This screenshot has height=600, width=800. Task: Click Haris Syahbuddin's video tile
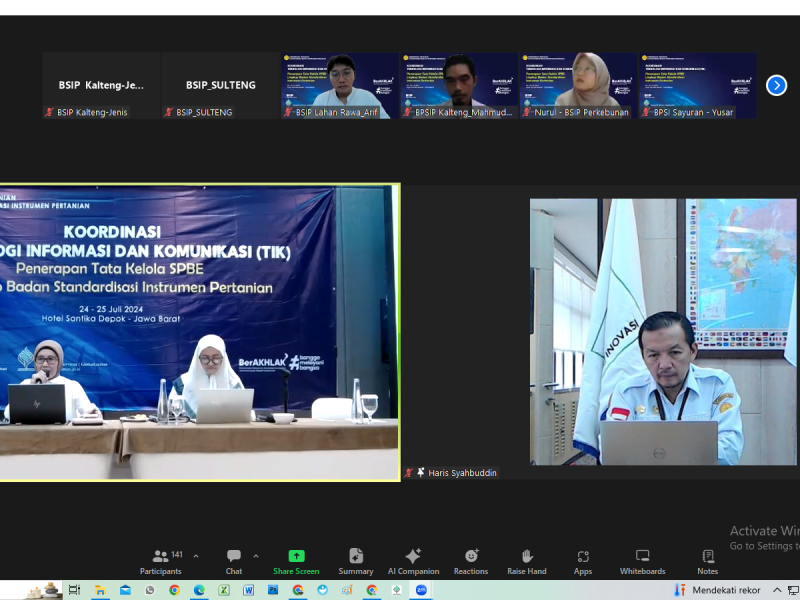(x=663, y=331)
